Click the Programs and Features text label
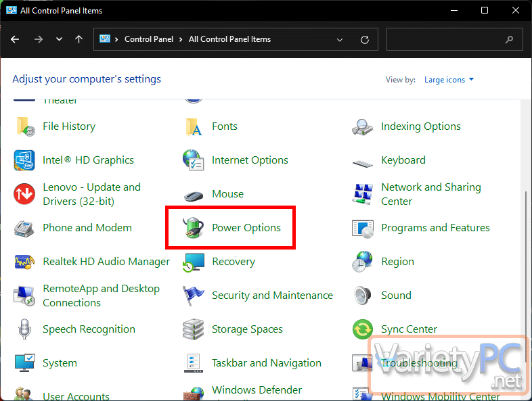532x401 pixels. (x=435, y=228)
